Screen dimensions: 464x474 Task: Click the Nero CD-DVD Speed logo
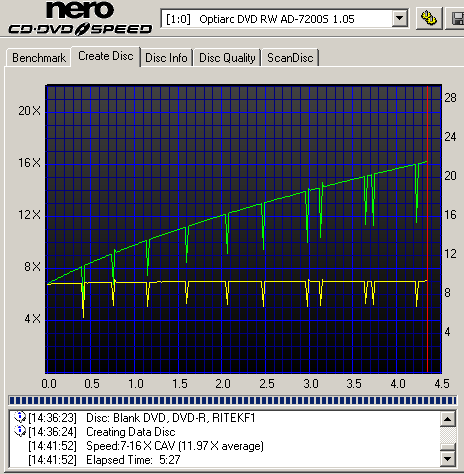click(80, 18)
